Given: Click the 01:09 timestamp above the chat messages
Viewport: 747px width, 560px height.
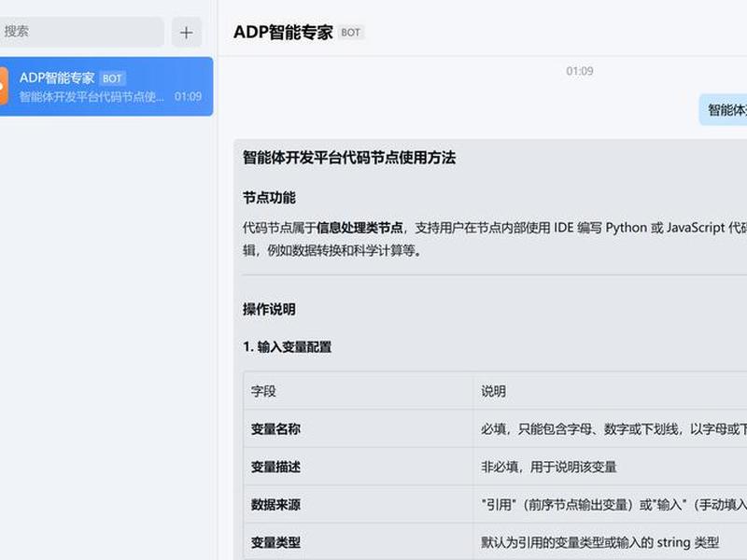Looking at the screenshot, I should point(579,72).
